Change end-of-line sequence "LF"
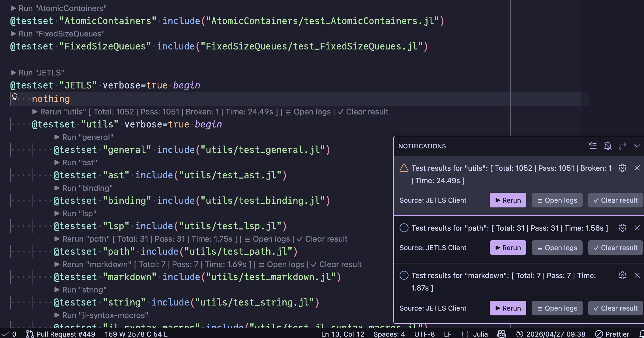This screenshot has width=644, height=338. tap(448, 334)
